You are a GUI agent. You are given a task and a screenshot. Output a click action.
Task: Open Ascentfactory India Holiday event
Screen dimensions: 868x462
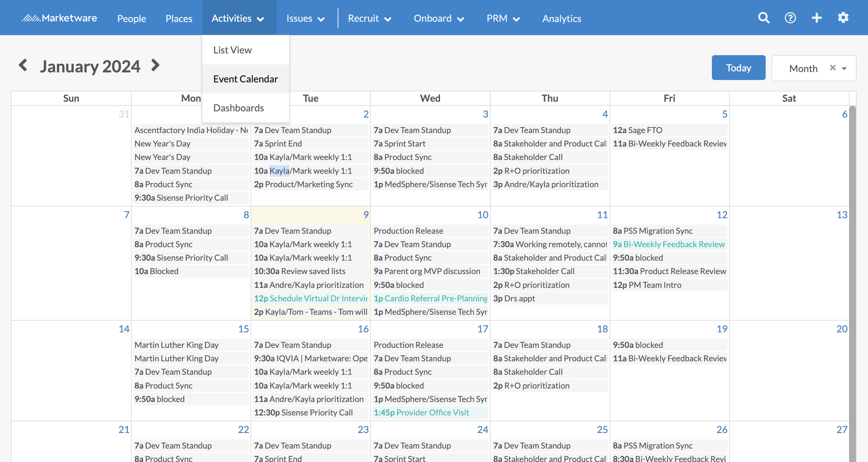pos(191,130)
